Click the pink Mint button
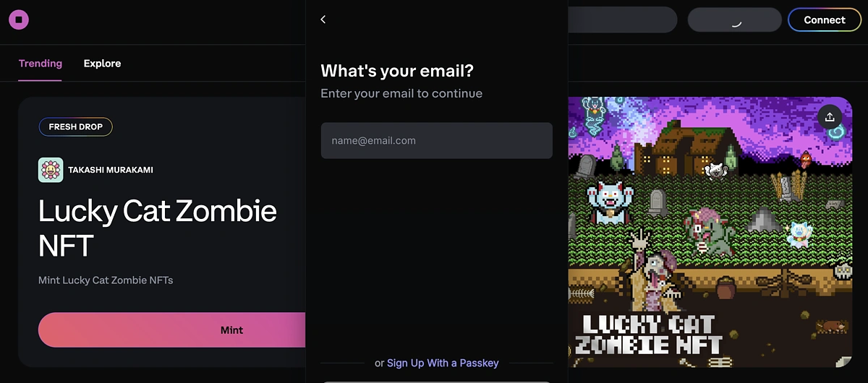868x383 pixels. (x=172, y=330)
